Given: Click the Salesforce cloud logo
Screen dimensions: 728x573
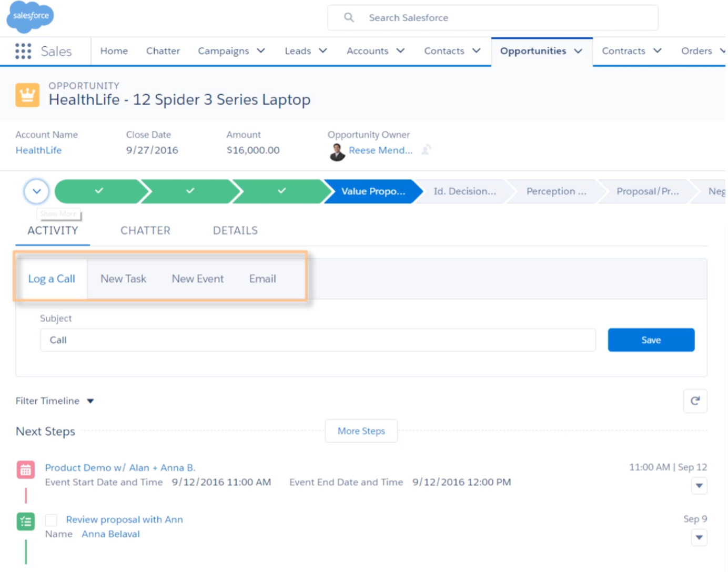Looking at the screenshot, I should 30,16.
